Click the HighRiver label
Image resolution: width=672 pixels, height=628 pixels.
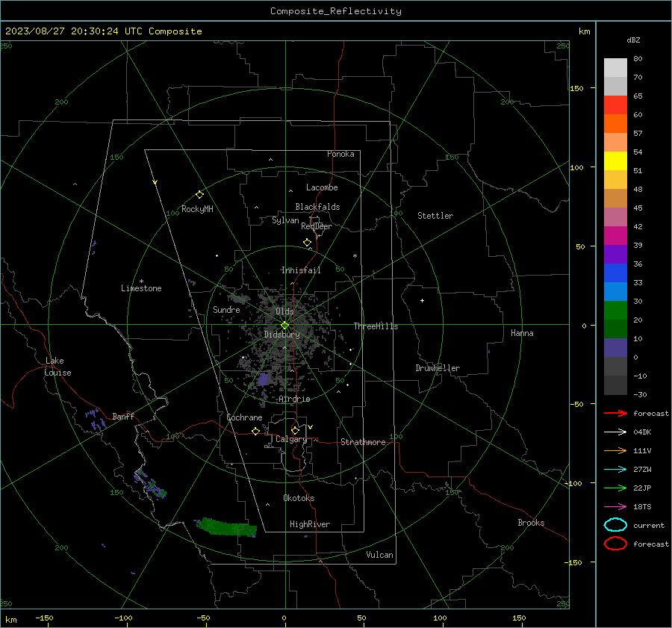click(x=310, y=524)
